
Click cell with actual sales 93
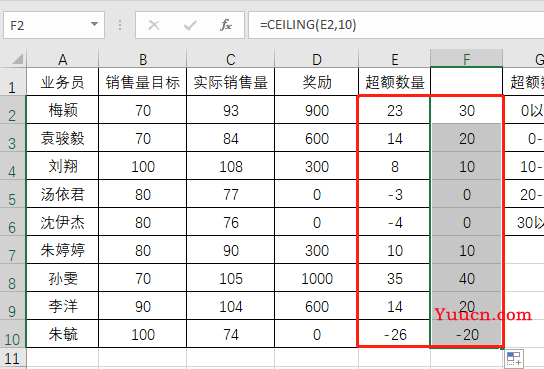(230, 110)
